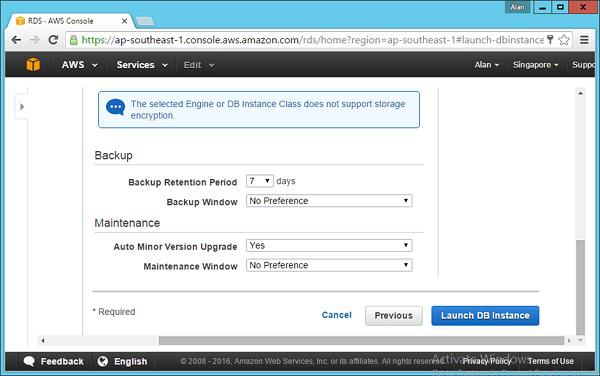
Task: Click the vertical scrollbar up arrow
Action: coord(580,93)
